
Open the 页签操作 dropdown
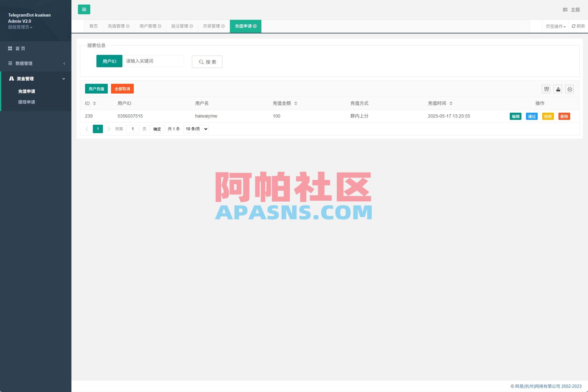pos(555,26)
